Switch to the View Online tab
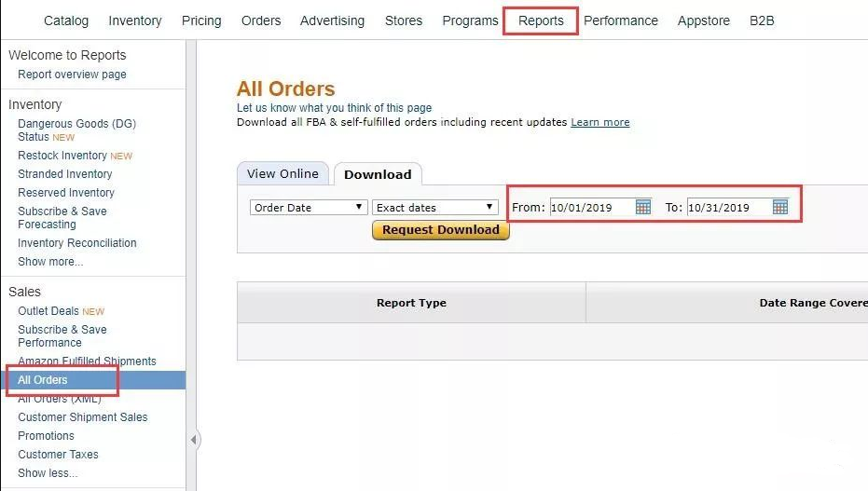868x491 pixels. click(282, 173)
